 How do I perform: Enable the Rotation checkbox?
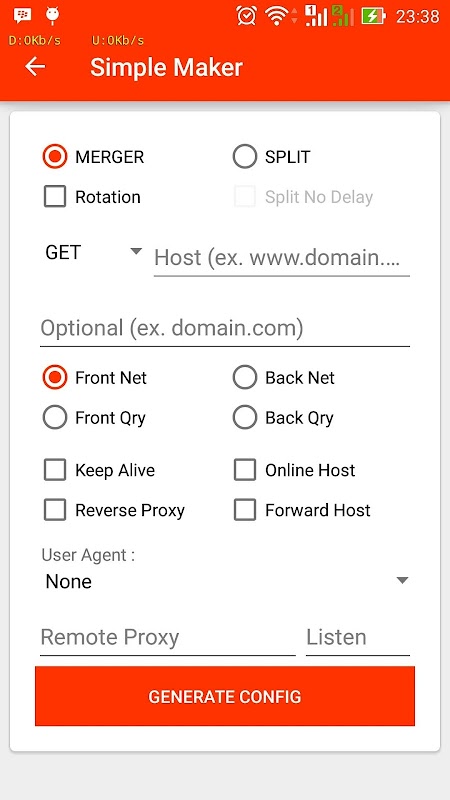tap(92, 197)
